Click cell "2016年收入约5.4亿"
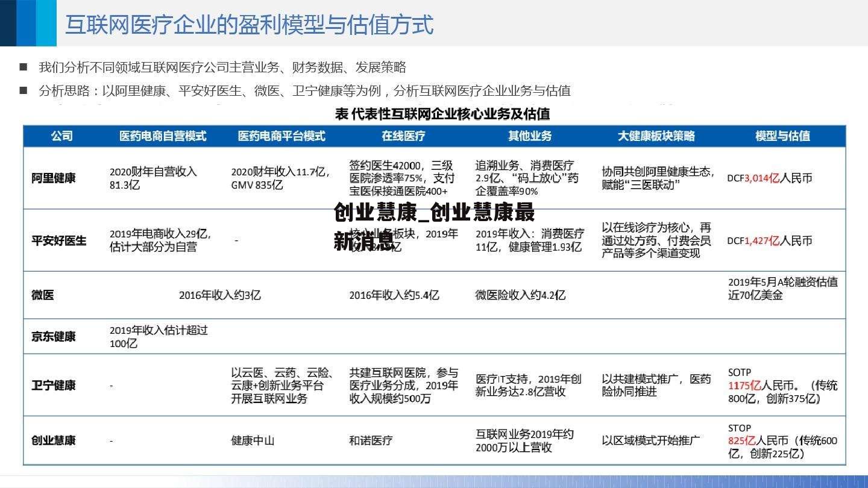This screenshot has width=868, height=488. pyautogui.click(x=394, y=295)
